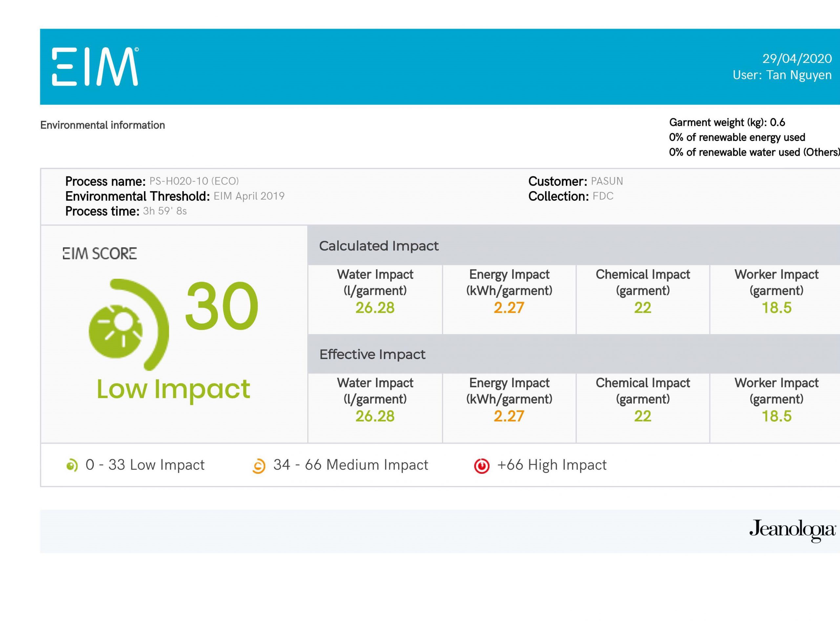
Task: Click the +66 High Impact legend text
Action: (552, 465)
